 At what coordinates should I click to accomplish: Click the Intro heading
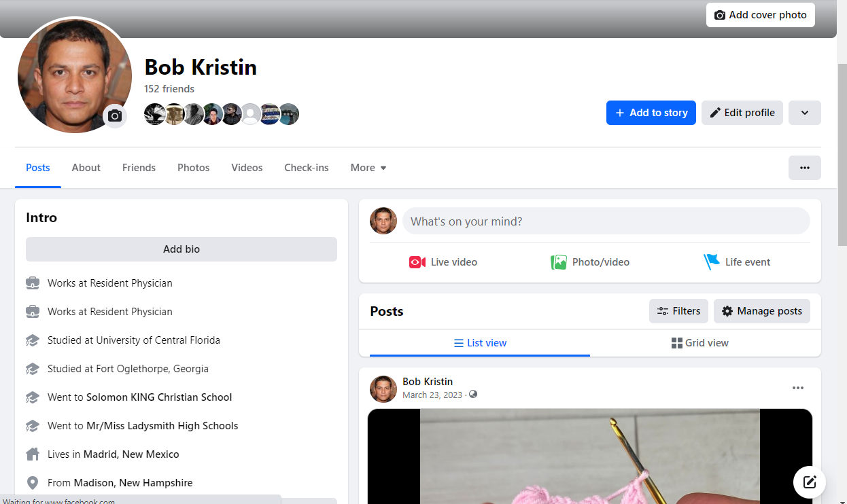(41, 218)
